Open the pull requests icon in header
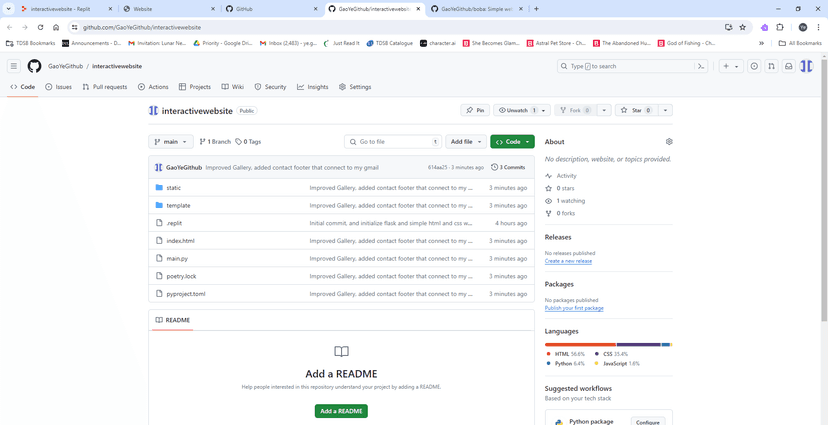 coord(771,66)
